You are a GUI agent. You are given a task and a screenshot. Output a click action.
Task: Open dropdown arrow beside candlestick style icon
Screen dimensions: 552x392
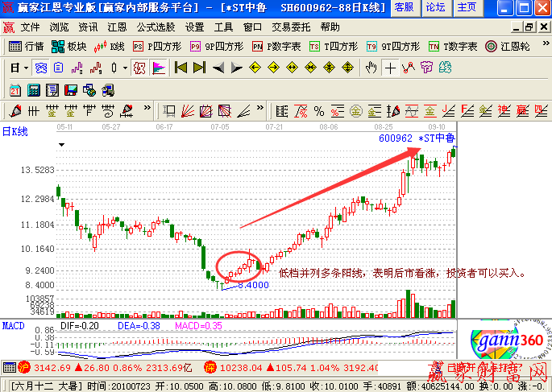(x=125, y=68)
